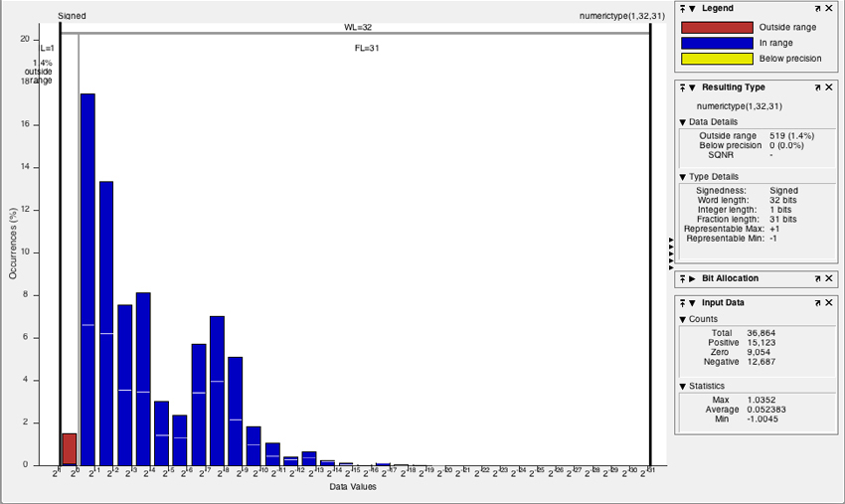Click the Fraction length value 31 bits

[x=783, y=220]
